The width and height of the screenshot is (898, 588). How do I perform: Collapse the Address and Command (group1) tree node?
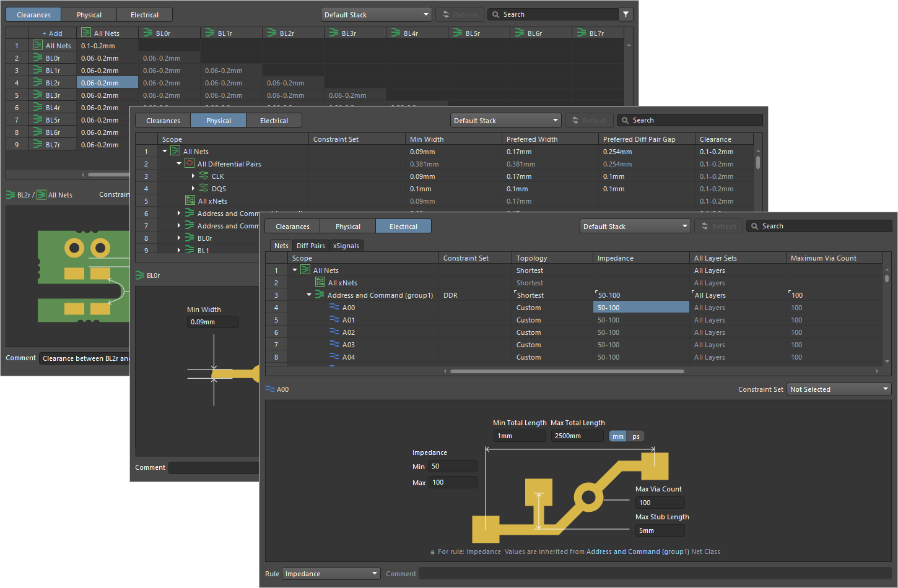pos(309,295)
